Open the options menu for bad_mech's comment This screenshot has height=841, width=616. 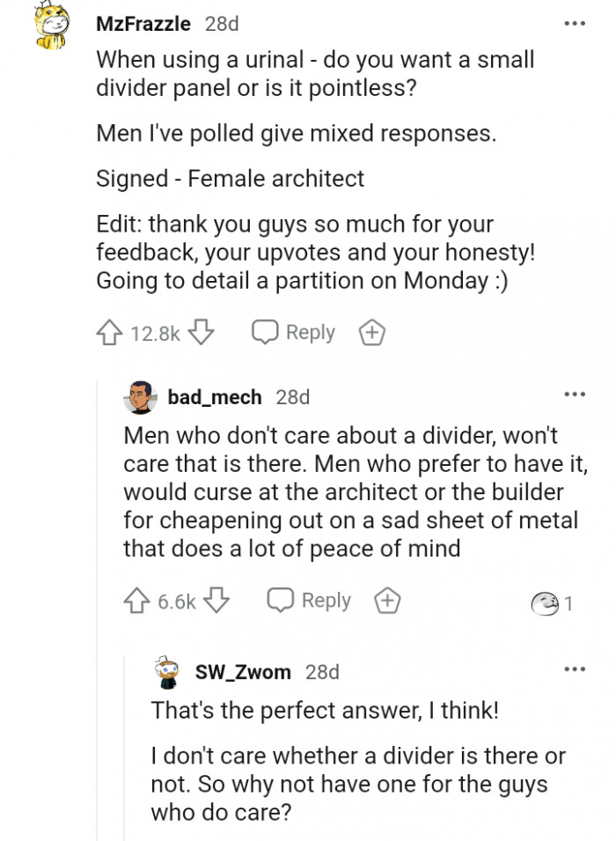(575, 395)
